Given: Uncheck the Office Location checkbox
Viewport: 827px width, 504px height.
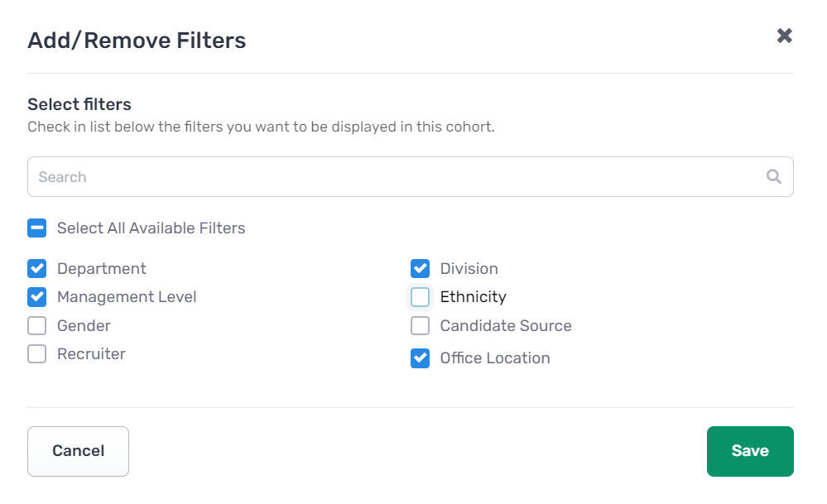Looking at the screenshot, I should coord(420,358).
